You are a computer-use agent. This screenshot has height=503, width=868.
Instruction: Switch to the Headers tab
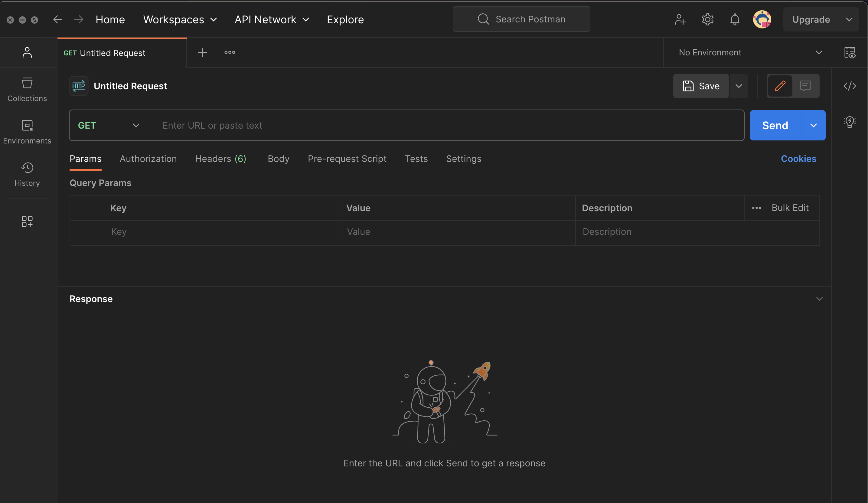[220, 159]
